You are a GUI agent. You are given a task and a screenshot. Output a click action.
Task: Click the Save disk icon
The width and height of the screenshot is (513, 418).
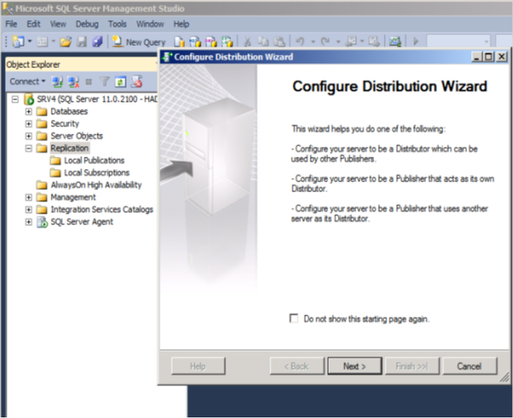coord(82,42)
